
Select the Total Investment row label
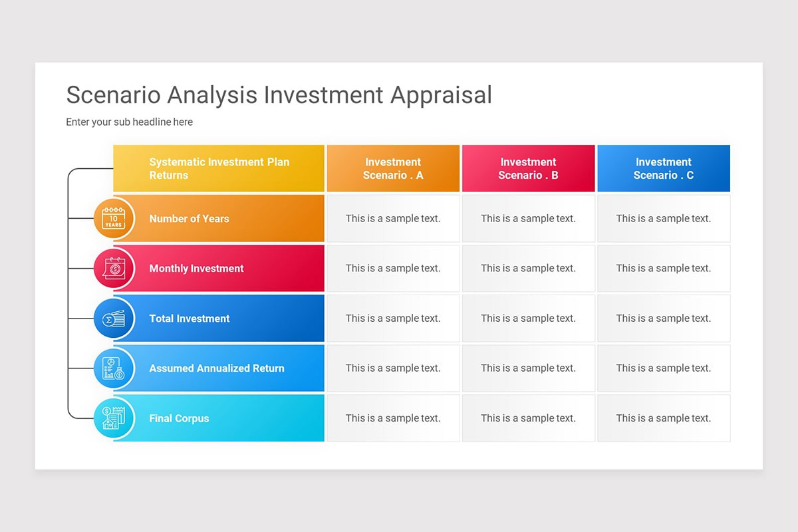190,319
